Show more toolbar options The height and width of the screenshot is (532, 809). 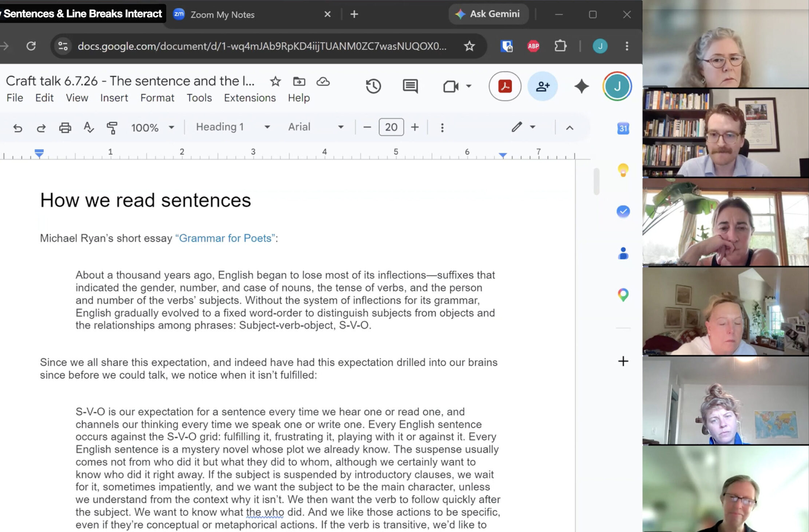tap(442, 128)
